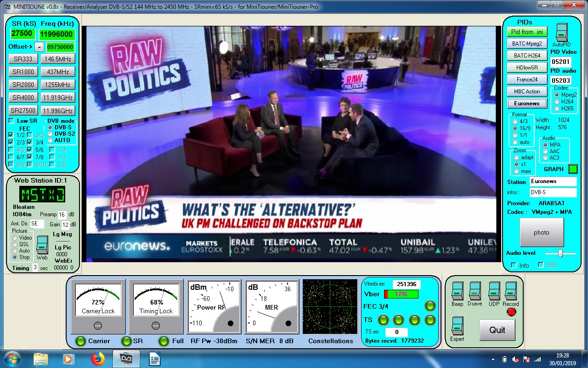Flip the Beep switch

[x=457, y=291]
